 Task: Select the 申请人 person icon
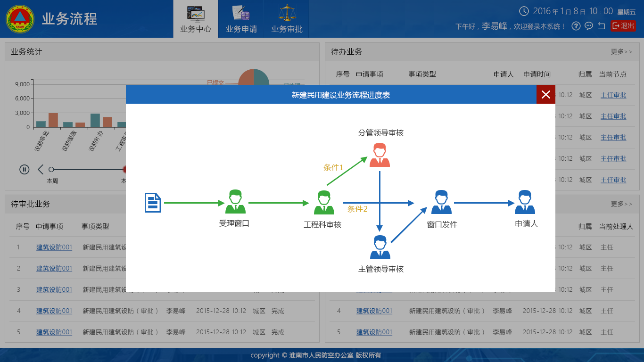tap(525, 202)
